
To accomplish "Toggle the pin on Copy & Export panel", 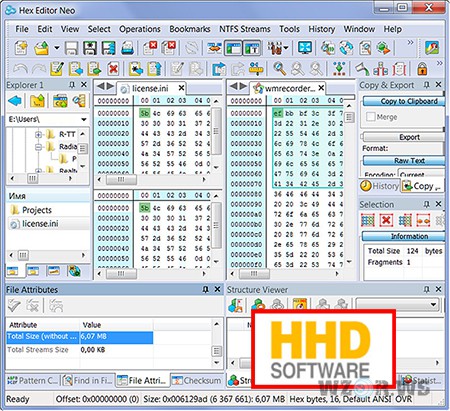I will [427, 85].
